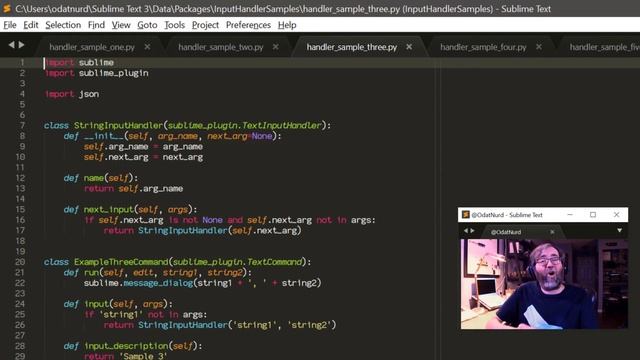Open the Preferences menu
The image size is (640, 360).
[248, 25]
